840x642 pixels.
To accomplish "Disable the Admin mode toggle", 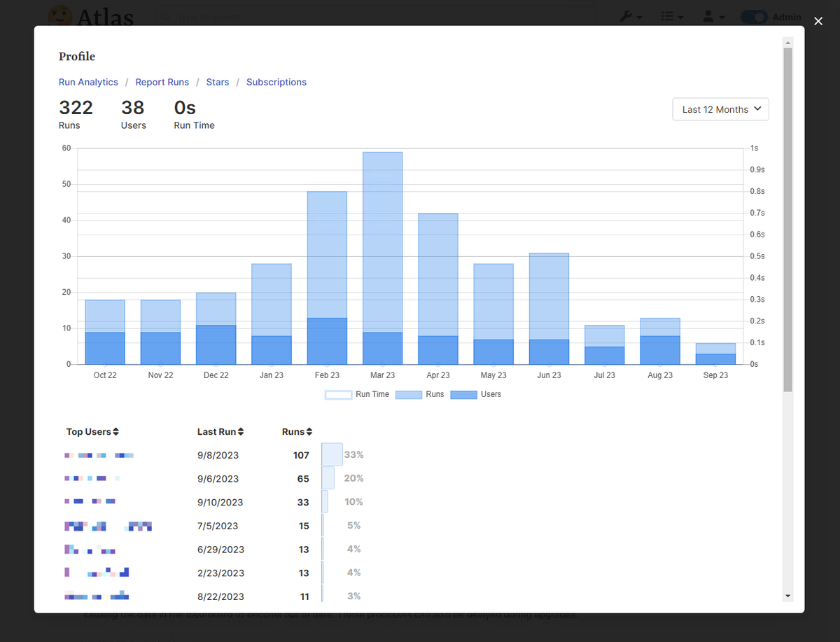I will coord(754,16).
